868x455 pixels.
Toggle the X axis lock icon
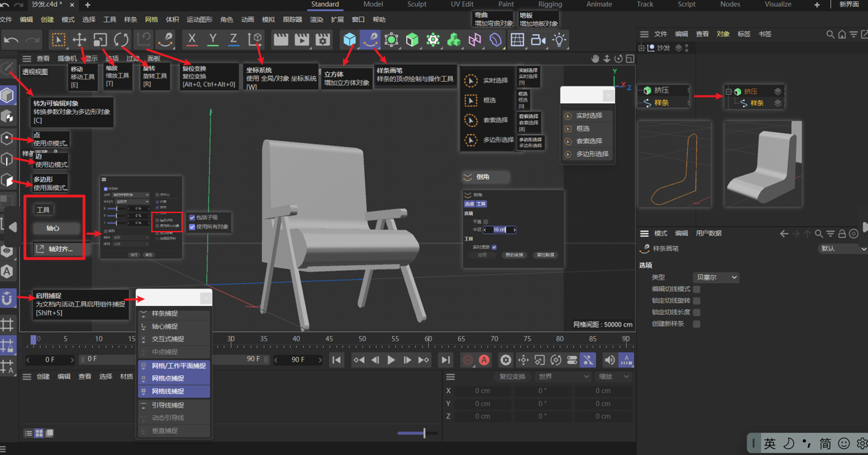point(192,40)
